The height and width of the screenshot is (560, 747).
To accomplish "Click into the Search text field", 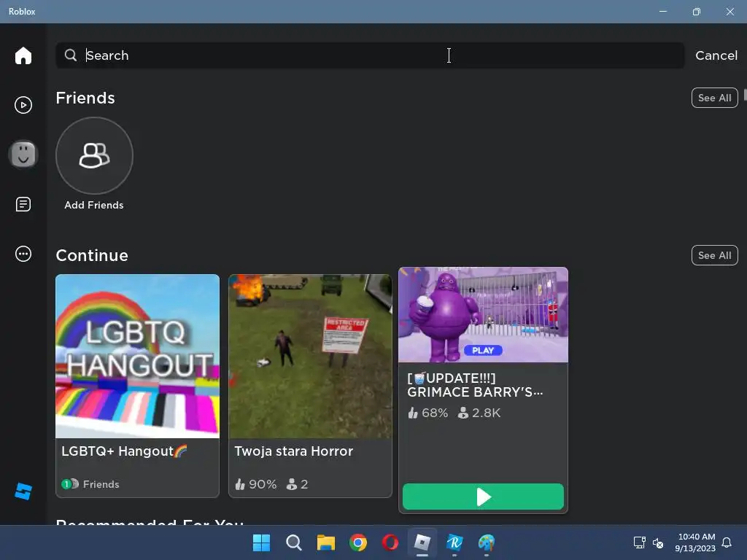I will (370, 55).
